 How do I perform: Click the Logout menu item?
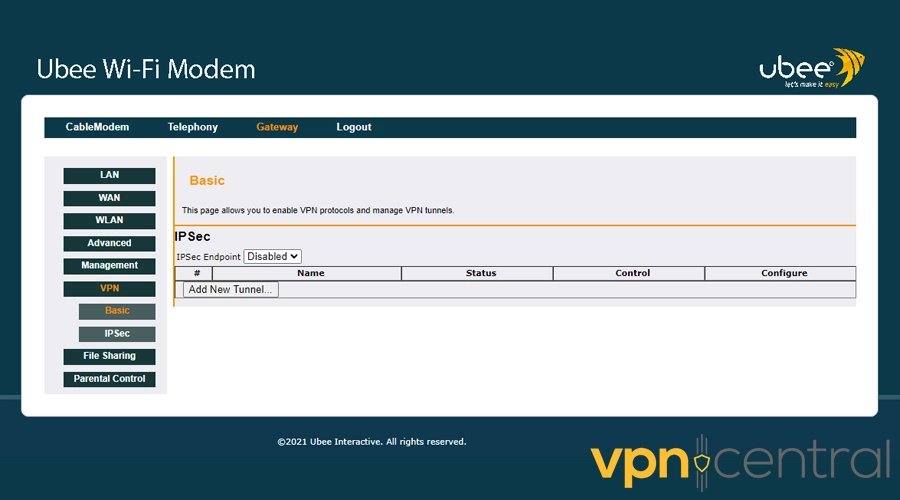point(354,127)
